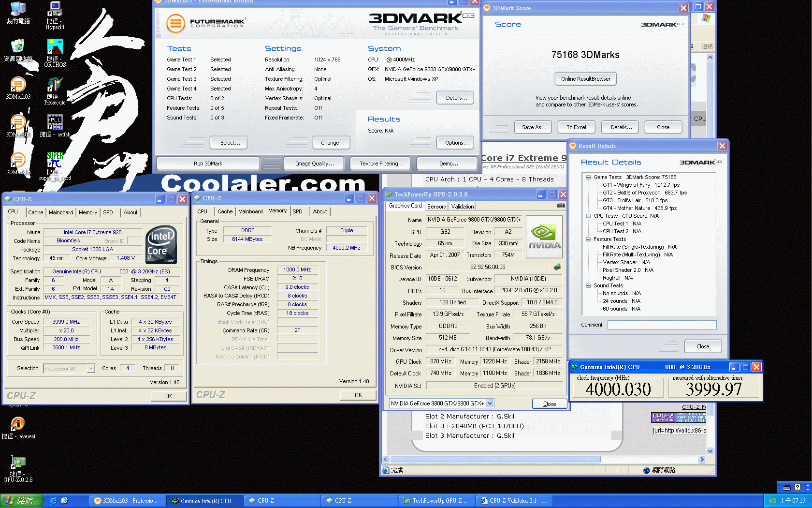Image resolution: width=812 pixels, height=508 pixels.
Task: Open CPU-Z Validator taskbar button
Action: click(x=514, y=501)
